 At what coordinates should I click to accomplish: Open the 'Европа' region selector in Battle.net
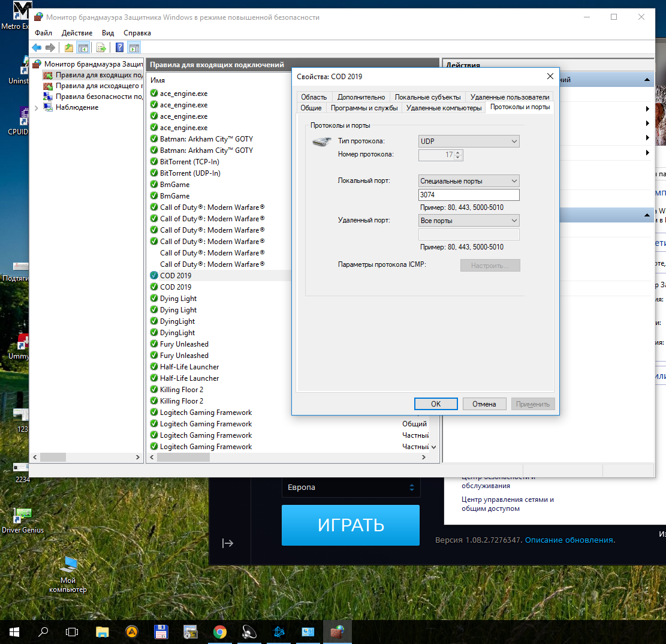351,487
